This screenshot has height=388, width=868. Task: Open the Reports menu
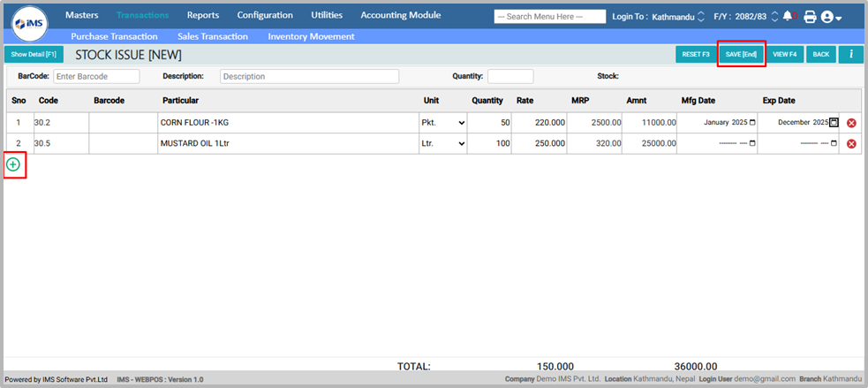[202, 15]
